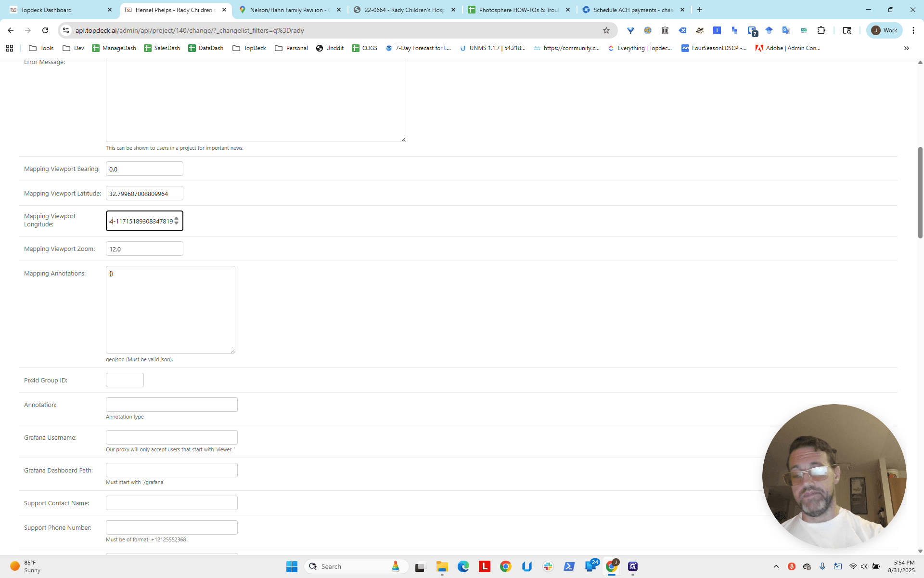The image size is (924, 578).
Task: Open SalesDash bookmark
Action: [162, 48]
